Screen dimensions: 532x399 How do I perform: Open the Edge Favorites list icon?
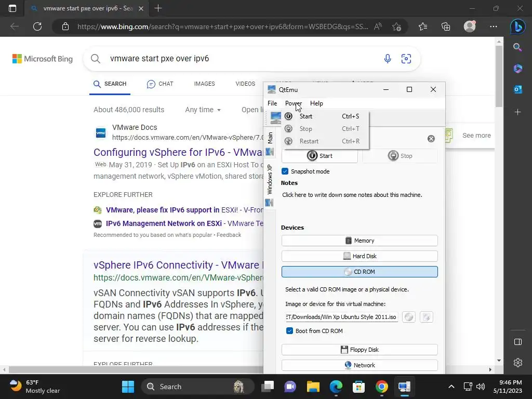pyautogui.click(x=423, y=26)
